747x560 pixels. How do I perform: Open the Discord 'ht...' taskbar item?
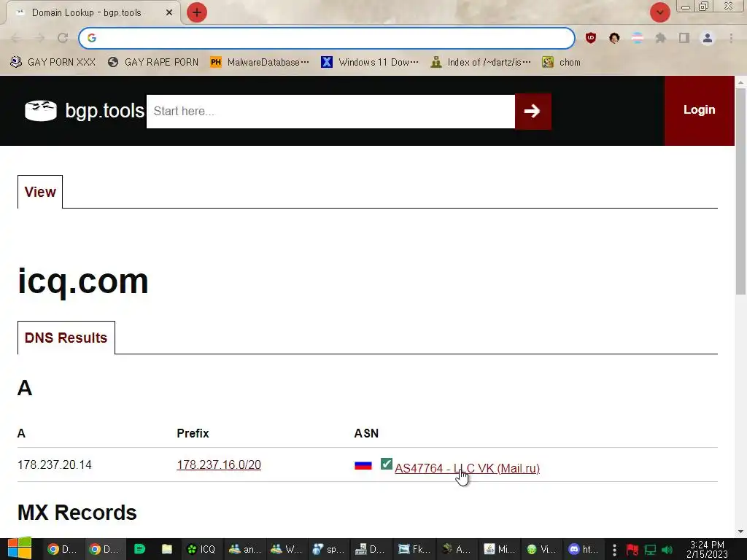584,550
